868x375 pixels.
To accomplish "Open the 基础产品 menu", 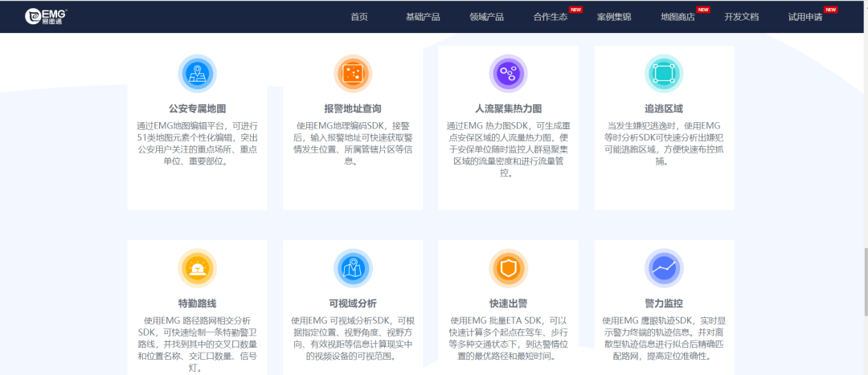I will (x=423, y=17).
